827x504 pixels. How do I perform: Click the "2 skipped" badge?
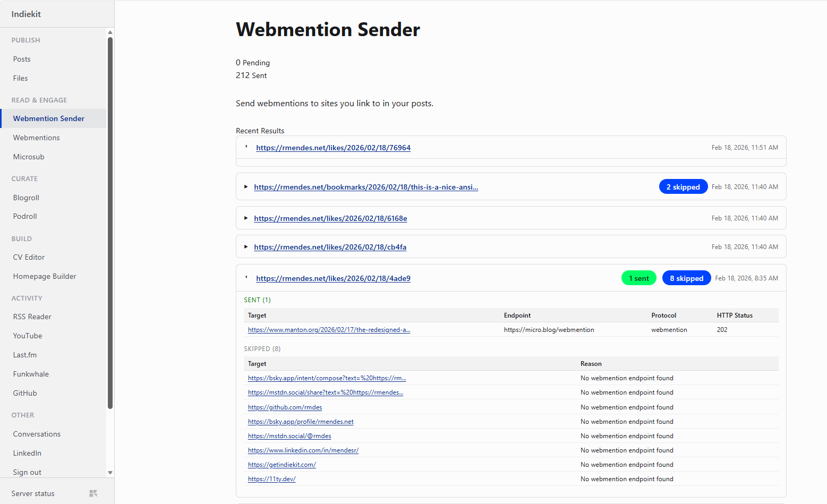683,187
